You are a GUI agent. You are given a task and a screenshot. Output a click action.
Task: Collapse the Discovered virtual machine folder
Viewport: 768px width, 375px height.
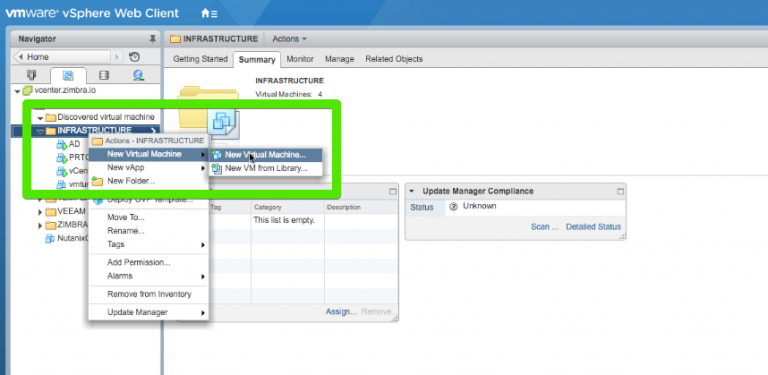(x=40, y=118)
